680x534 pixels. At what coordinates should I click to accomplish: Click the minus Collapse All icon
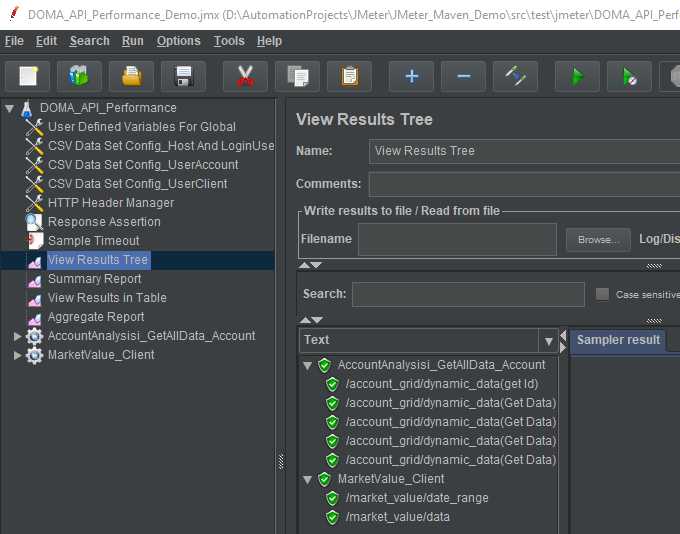(464, 76)
